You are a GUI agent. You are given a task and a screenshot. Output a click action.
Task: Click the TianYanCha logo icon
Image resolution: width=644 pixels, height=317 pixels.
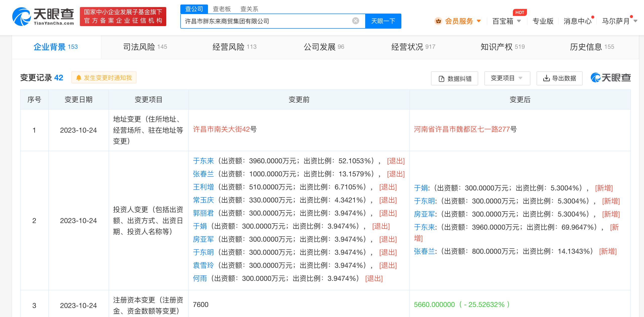21,17
